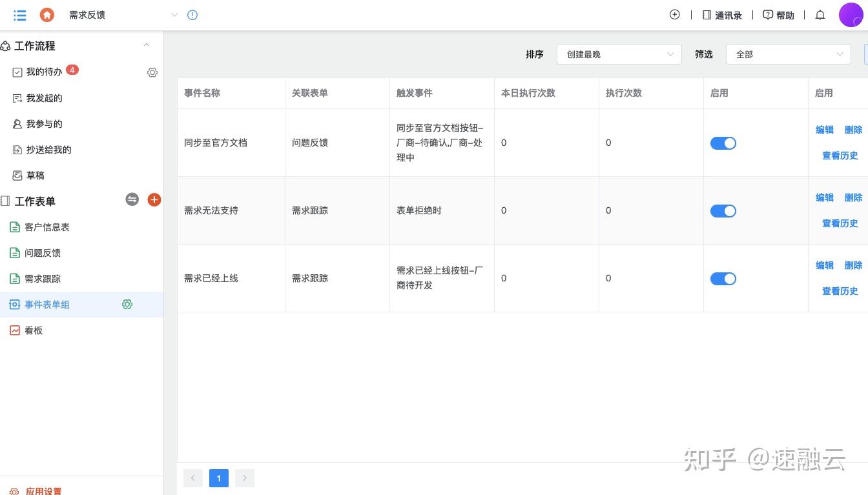
Task: Click the orange home icon
Action: (x=47, y=15)
